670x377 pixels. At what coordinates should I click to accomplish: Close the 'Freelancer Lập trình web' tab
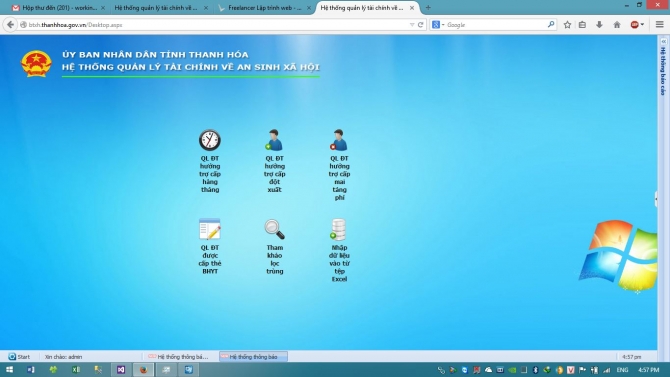[x=309, y=8]
